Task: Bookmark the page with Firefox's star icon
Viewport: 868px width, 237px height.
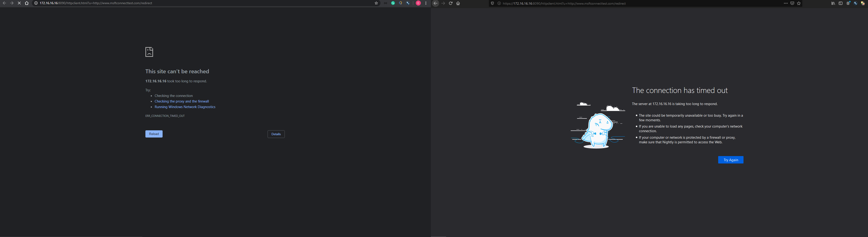Action: coord(799,3)
